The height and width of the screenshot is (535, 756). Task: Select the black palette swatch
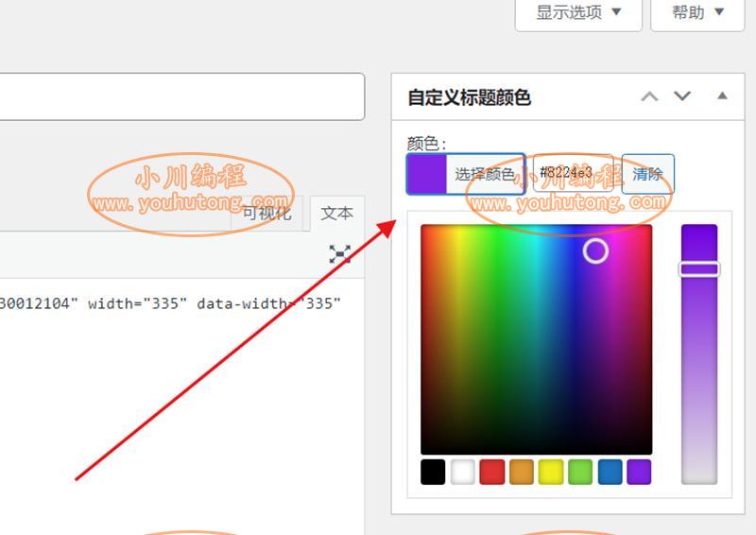coord(433,472)
